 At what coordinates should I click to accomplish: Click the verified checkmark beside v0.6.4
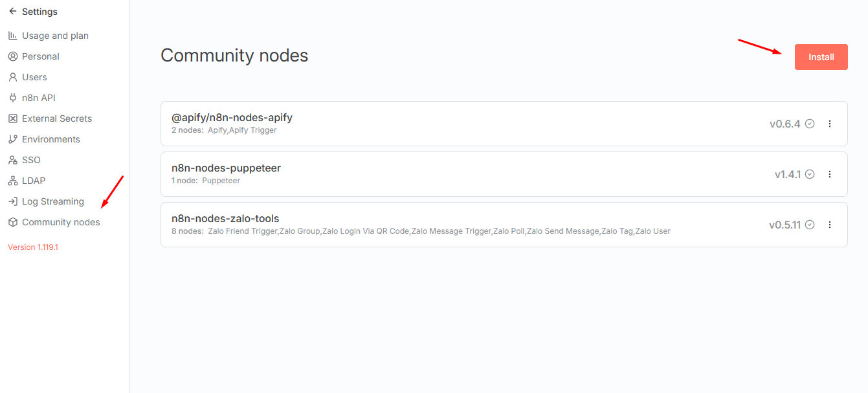click(x=810, y=124)
